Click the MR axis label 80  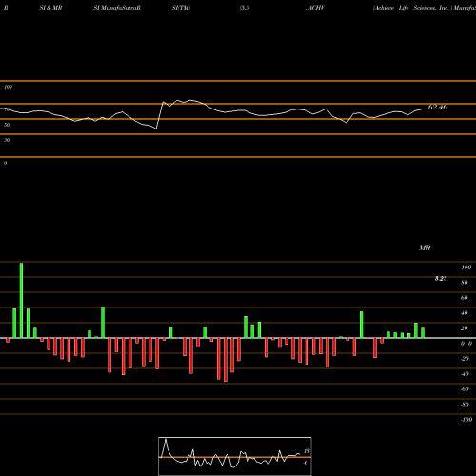pos(465,283)
